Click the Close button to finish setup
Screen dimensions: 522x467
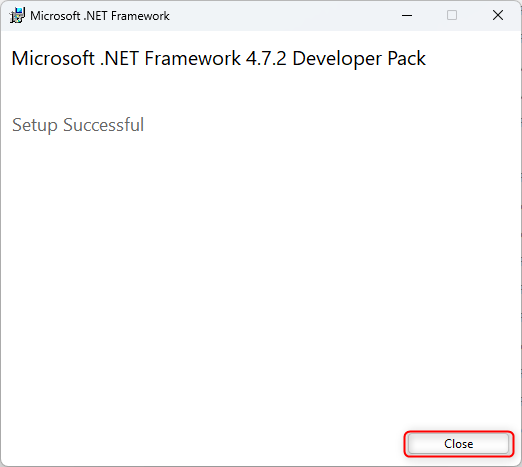coord(459,444)
